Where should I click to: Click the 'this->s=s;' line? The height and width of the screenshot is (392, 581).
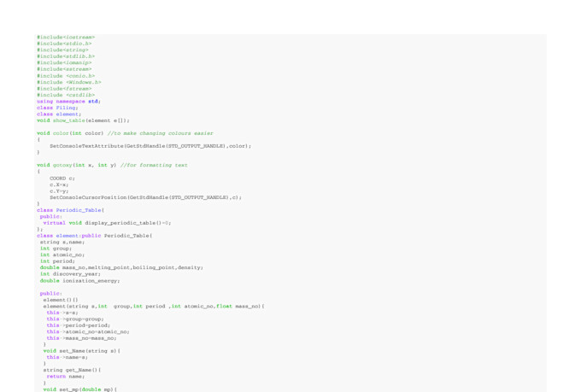pyautogui.click(x=62, y=313)
